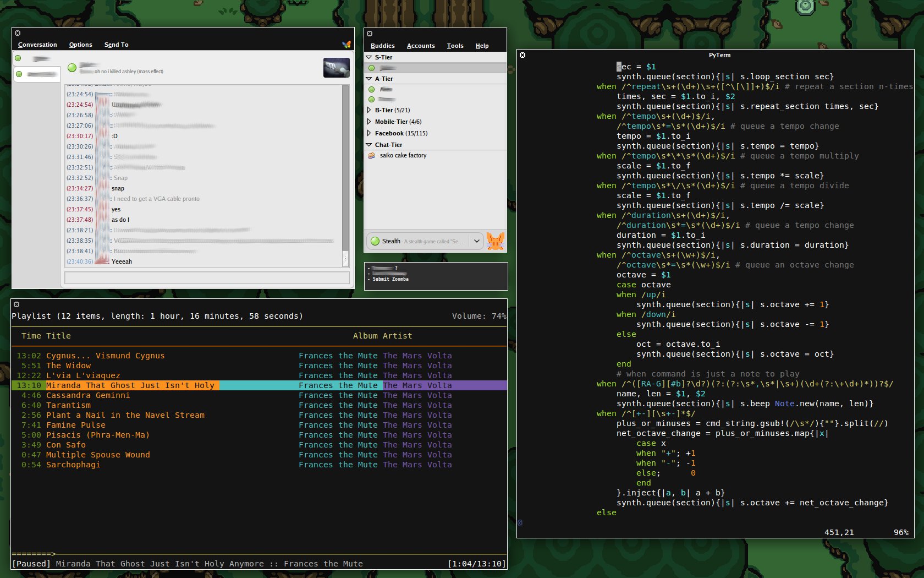Select Pisacis (Phra-Men-Ma) track
Screen dimensions: 924x578
(258, 435)
